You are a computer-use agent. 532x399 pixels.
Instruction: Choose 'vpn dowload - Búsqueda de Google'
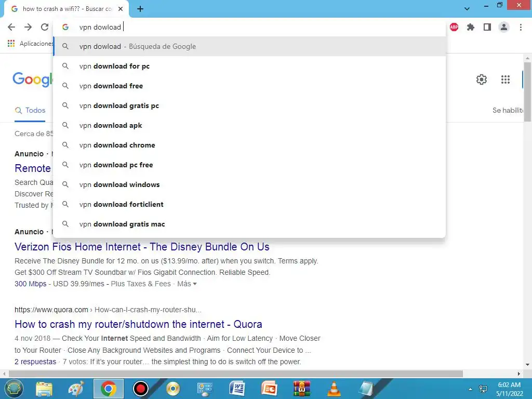point(249,46)
